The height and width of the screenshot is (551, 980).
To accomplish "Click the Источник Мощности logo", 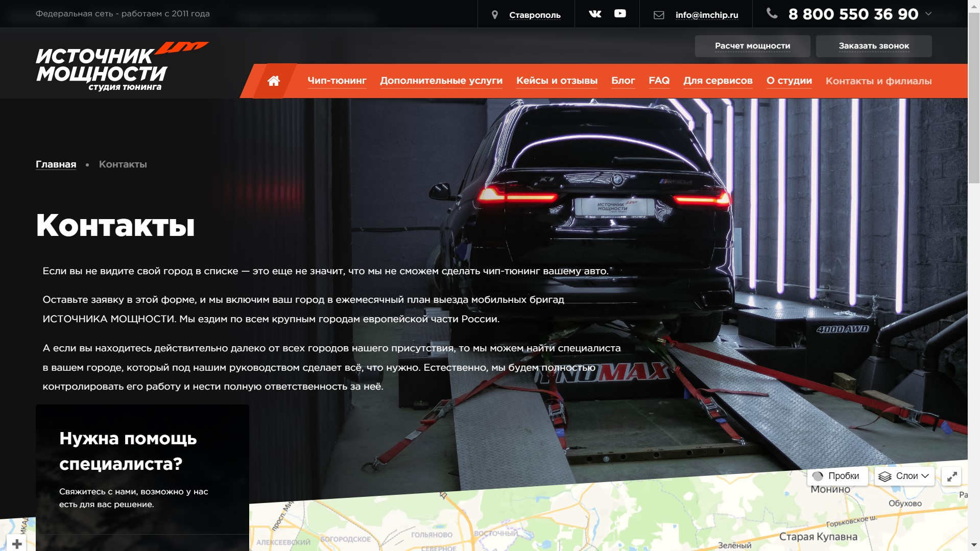I will pyautogui.click(x=123, y=66).
